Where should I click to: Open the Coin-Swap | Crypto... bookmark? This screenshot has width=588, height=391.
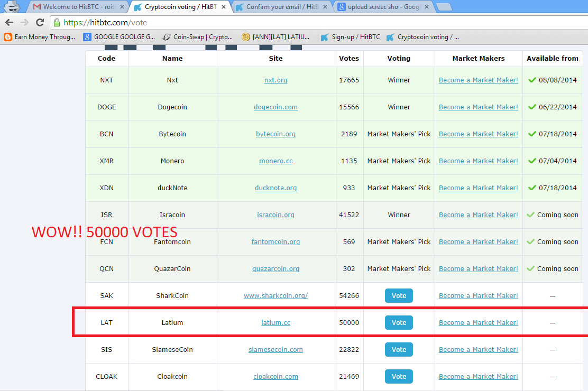click(198, 37)
